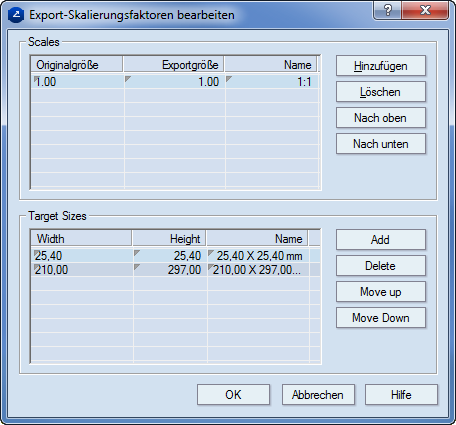Click the application icon in title bar

[x=16, y=15]
